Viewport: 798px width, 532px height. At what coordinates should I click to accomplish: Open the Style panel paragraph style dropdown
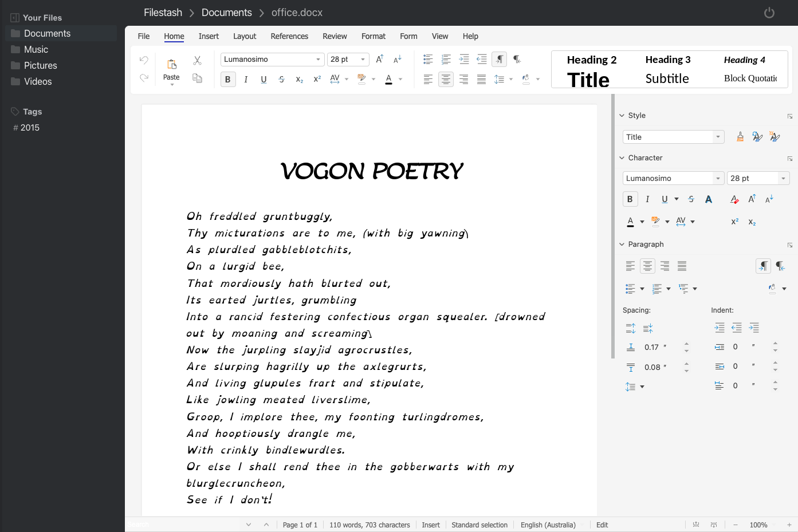pos(718,137)
